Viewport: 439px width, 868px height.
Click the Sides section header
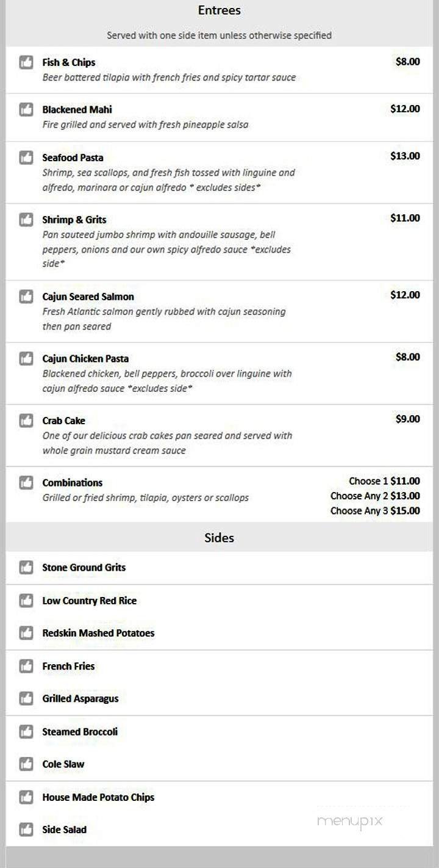point(219,538)
